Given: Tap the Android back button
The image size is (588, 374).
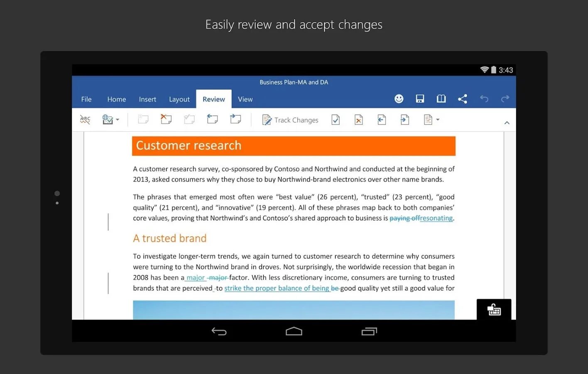Looking at the screenshot, I should tap(219, 331).
